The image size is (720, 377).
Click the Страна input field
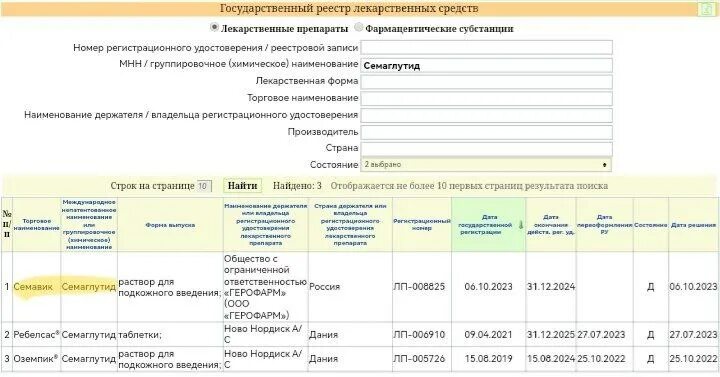click(486, 148)
